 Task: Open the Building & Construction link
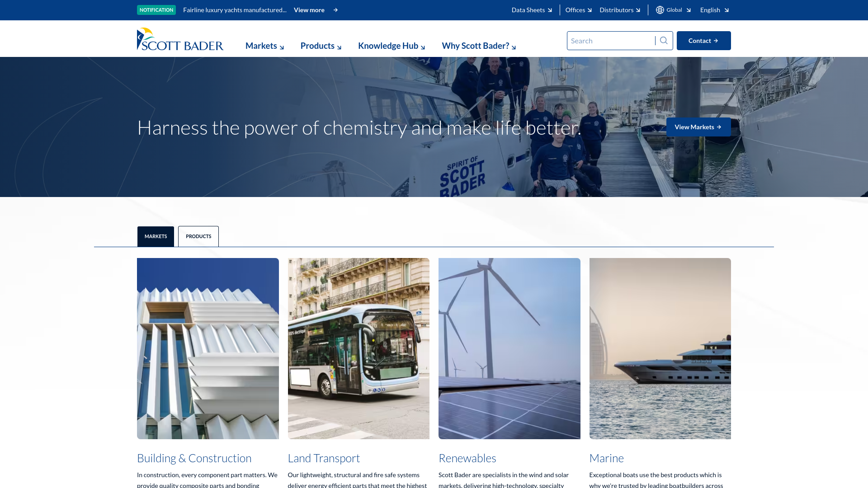pyautogui.click(x=194, y=458)
